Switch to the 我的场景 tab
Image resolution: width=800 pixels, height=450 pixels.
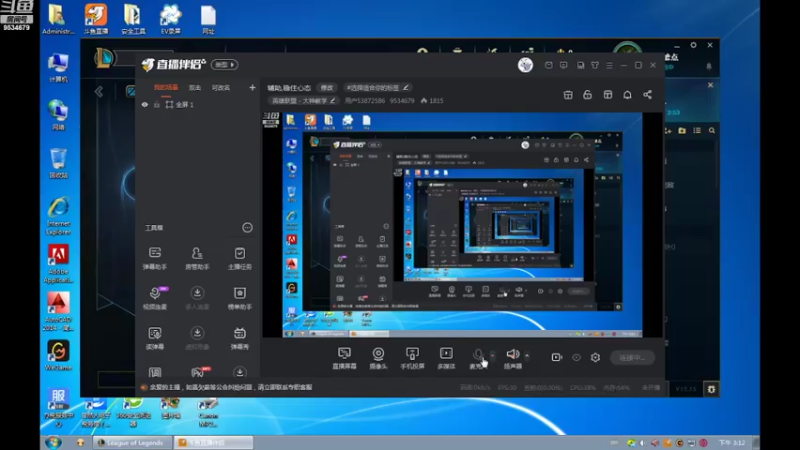pyautogui.click(x=166, y=88)
